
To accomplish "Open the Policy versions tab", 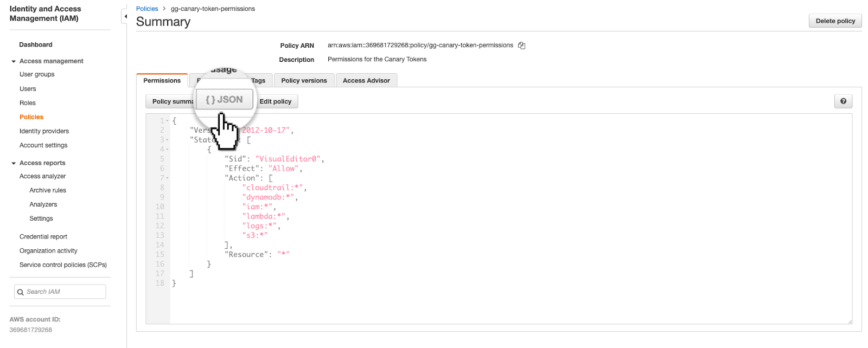I will pyautogui.click(x=304, y=80).
